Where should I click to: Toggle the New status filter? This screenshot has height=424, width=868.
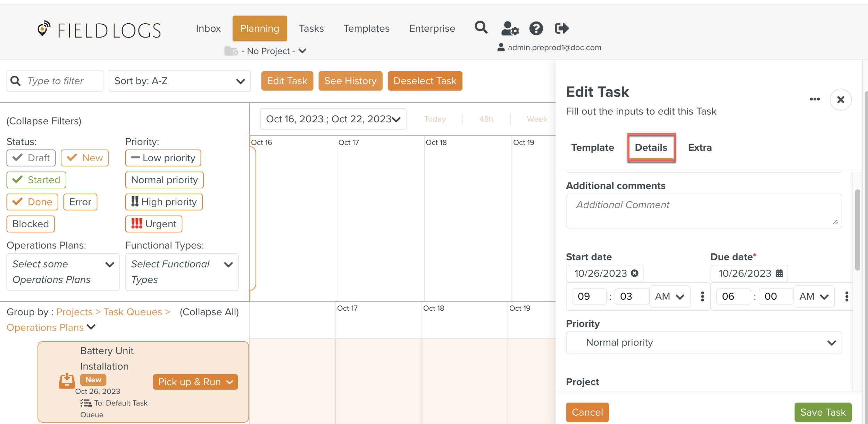pos(85,158)
